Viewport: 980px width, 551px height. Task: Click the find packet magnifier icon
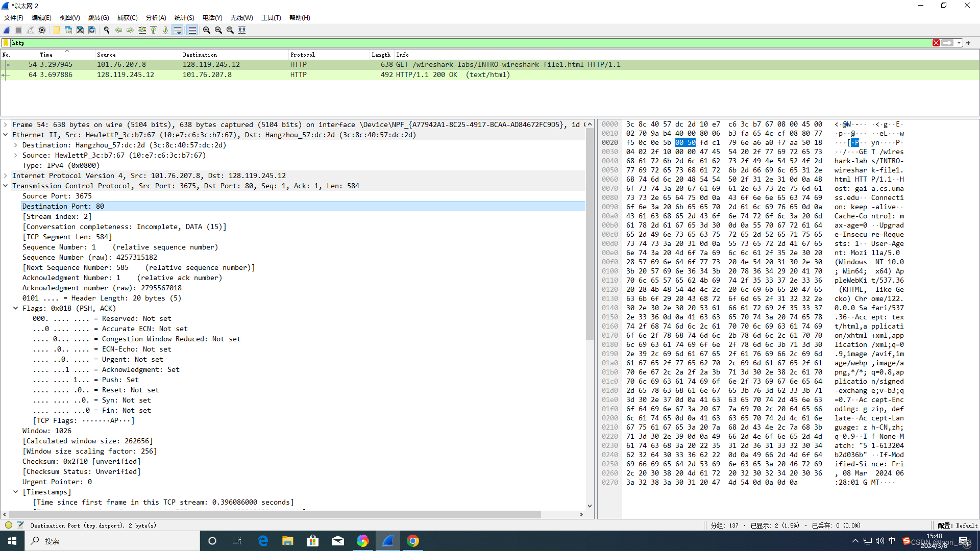click(107, 30)
